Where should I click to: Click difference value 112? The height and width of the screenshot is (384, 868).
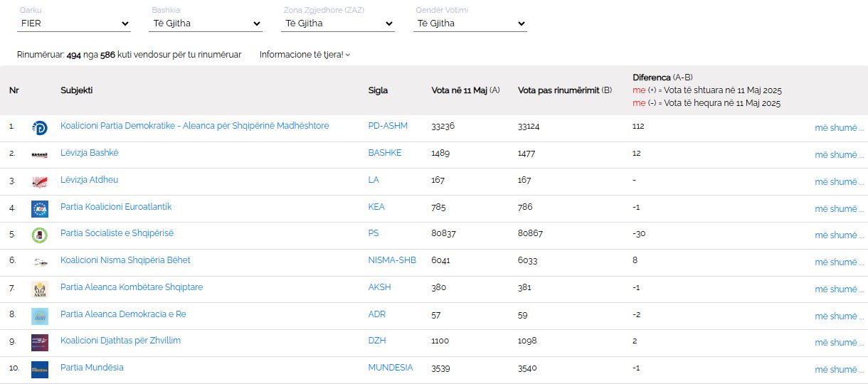[x=637, y=126]
